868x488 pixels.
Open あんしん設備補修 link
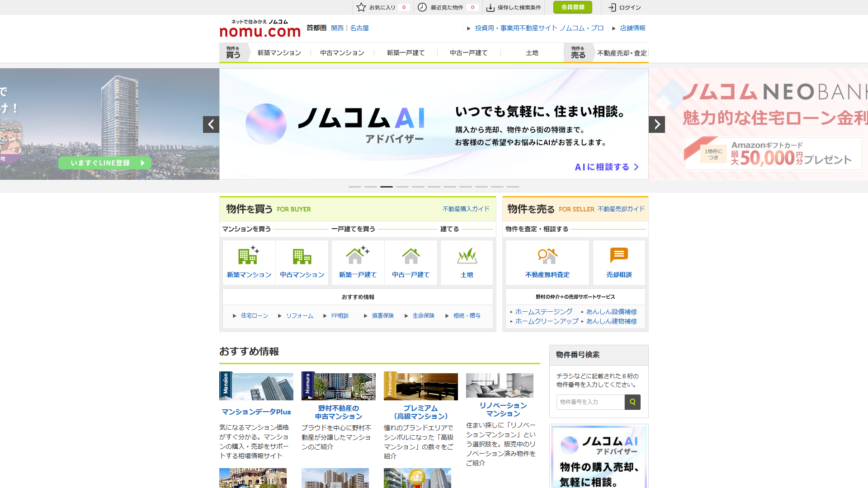[612, 312]
